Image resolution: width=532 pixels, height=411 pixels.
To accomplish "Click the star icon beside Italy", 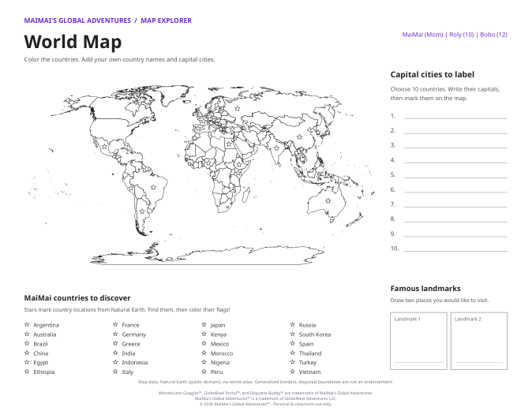I will [115, 372].
